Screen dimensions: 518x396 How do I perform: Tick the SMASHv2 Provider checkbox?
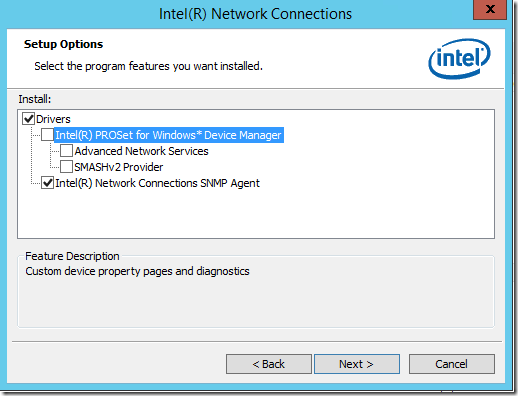tap(66, 167)
